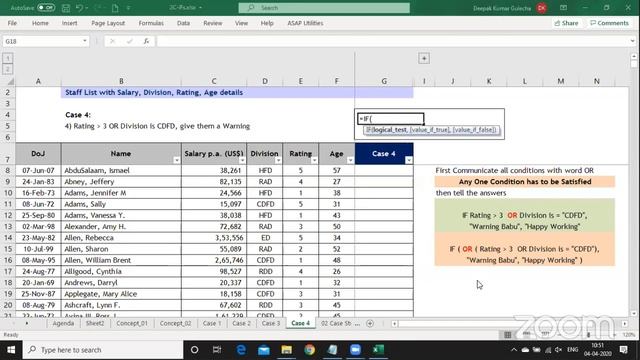Viewport: 640px width, 360px height.
Task: Open the Data tab
Action: coord(183,23)
